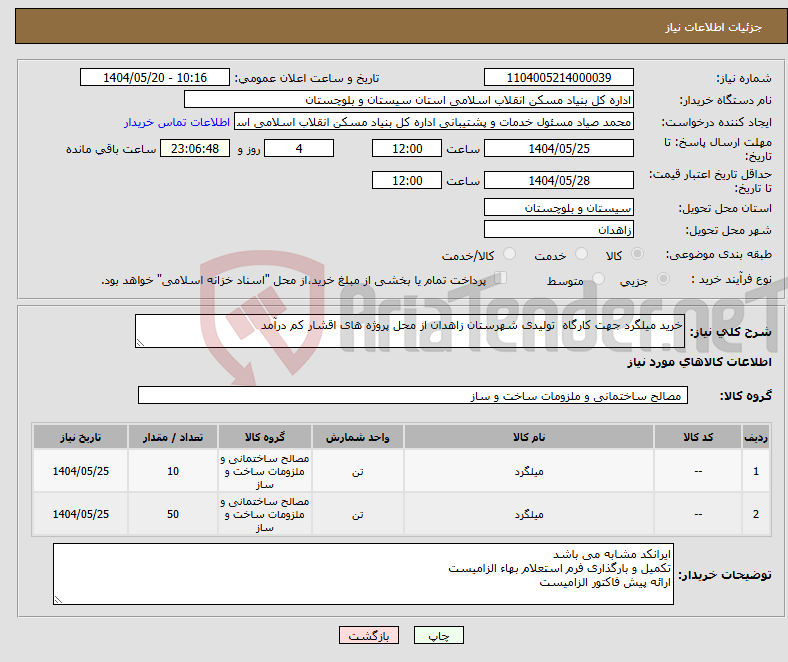Click the announcement date field 1404/05/20 - 10:16
Image resolution: width=788 pixels, height=662 pixels.
(x=155, y=77)
